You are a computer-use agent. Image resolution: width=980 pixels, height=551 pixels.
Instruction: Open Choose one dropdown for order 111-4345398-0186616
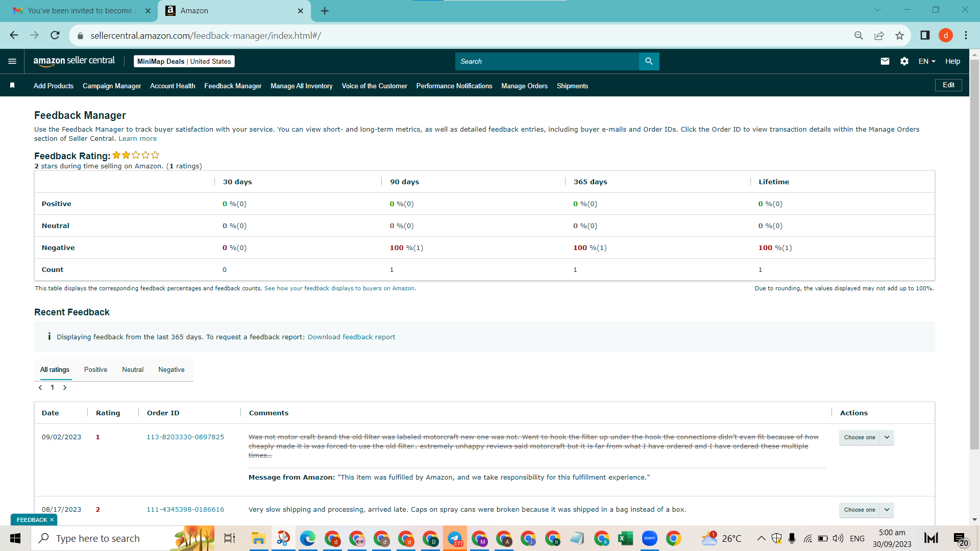pos(866,510)
